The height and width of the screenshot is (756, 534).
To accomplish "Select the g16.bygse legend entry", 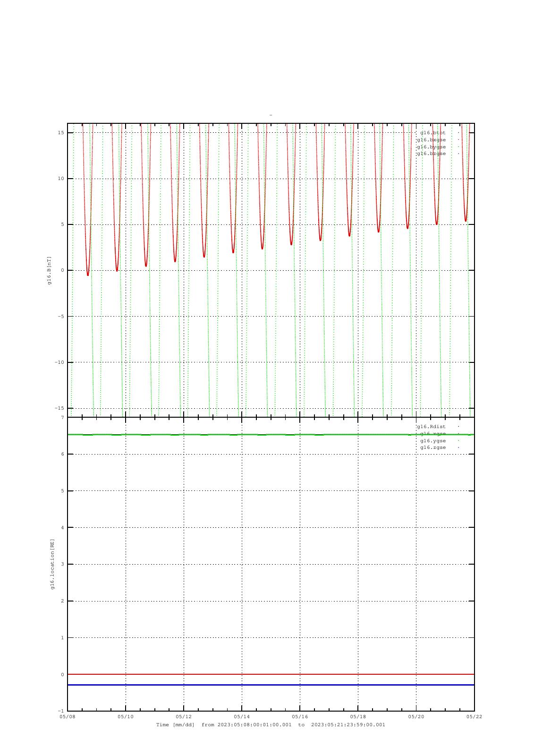I will pyautogui.click(x=431, y=147).
